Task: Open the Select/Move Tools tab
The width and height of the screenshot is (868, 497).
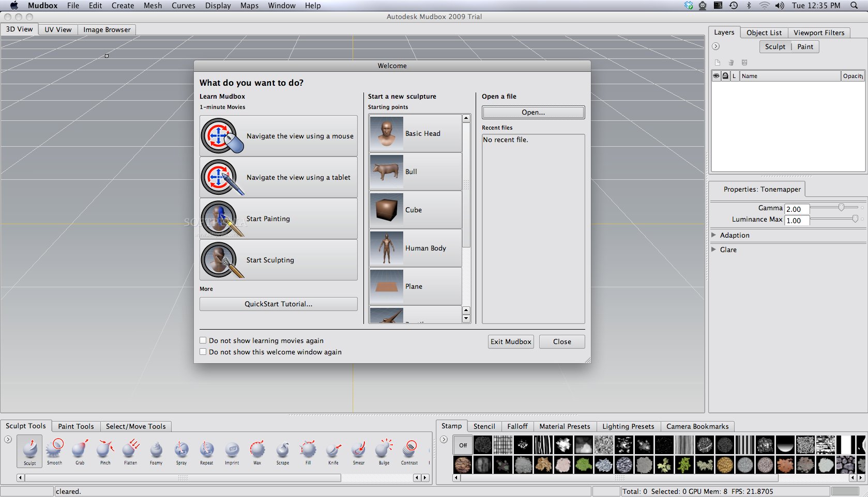Action: click(x=136, y=426)
